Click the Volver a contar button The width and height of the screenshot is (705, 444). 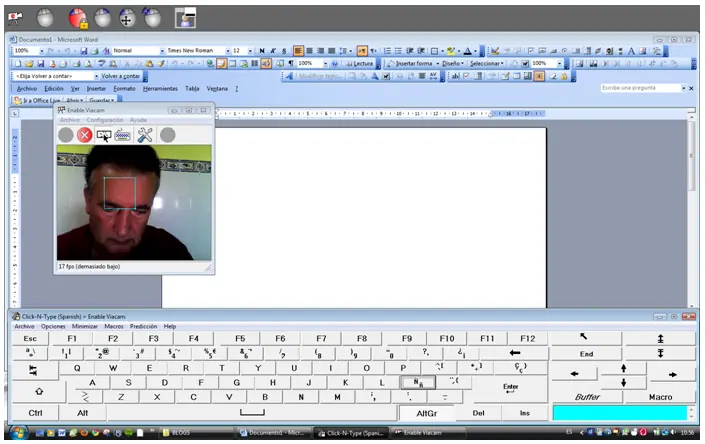[x=120, y=76]
